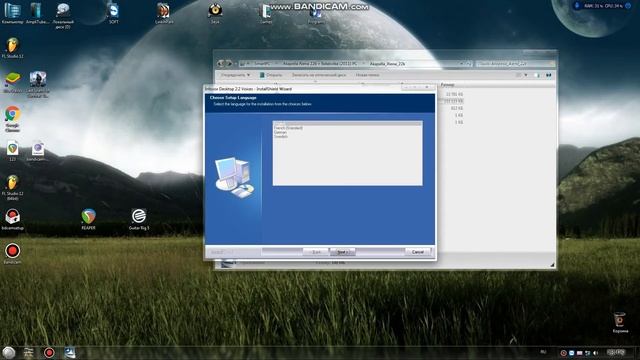This screenshot has height=360, width=640.
Task: Select the highlighted first language entry
Action: point(347,124)
